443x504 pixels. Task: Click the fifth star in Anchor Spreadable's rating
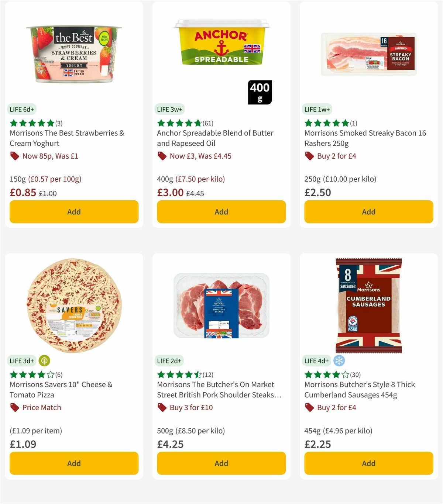coord(197,123)
